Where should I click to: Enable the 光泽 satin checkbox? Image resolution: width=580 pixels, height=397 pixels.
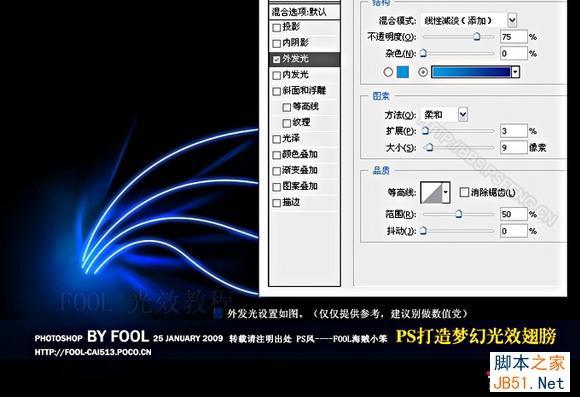click(x=276, y=139)
